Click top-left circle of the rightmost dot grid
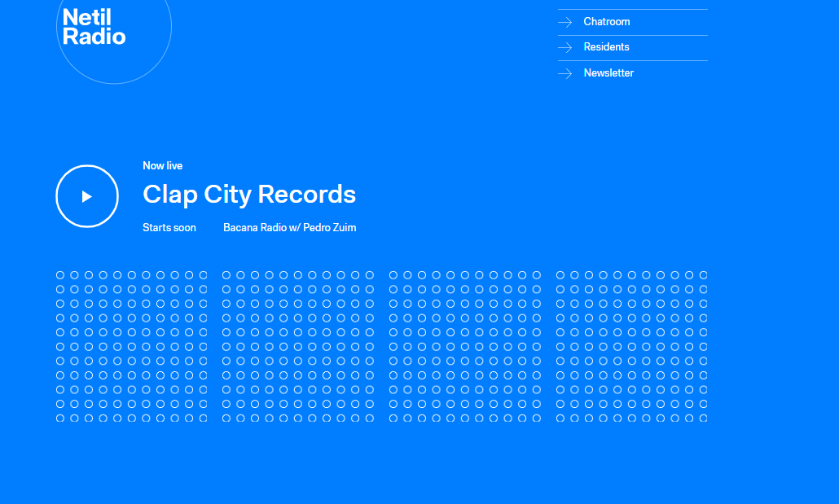839x504 pixels. (x=560, y=275)
